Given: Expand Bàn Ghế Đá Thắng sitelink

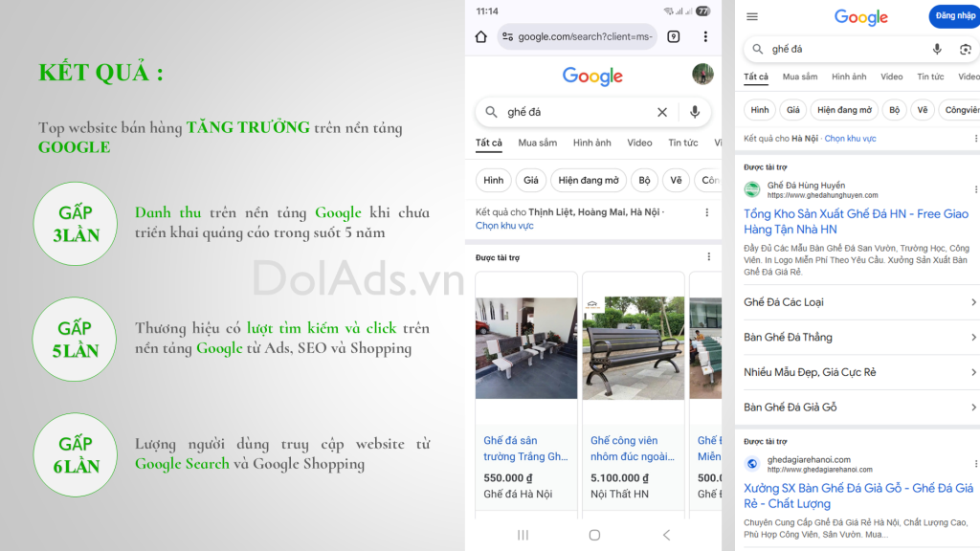Looking at the screenshot, I should click(x=860, y=338).
